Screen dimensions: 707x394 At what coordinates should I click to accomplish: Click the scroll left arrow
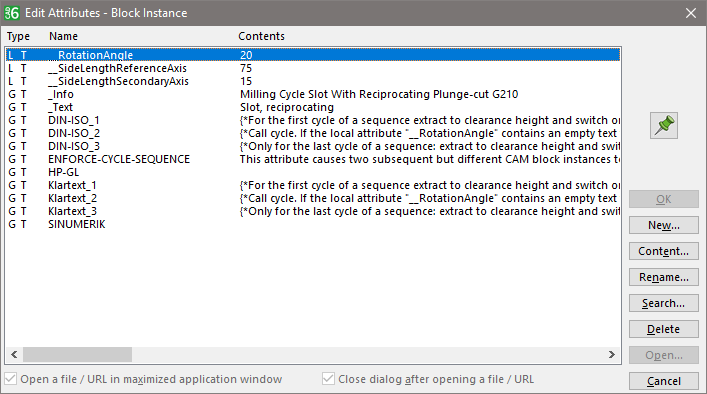[14, 354]
